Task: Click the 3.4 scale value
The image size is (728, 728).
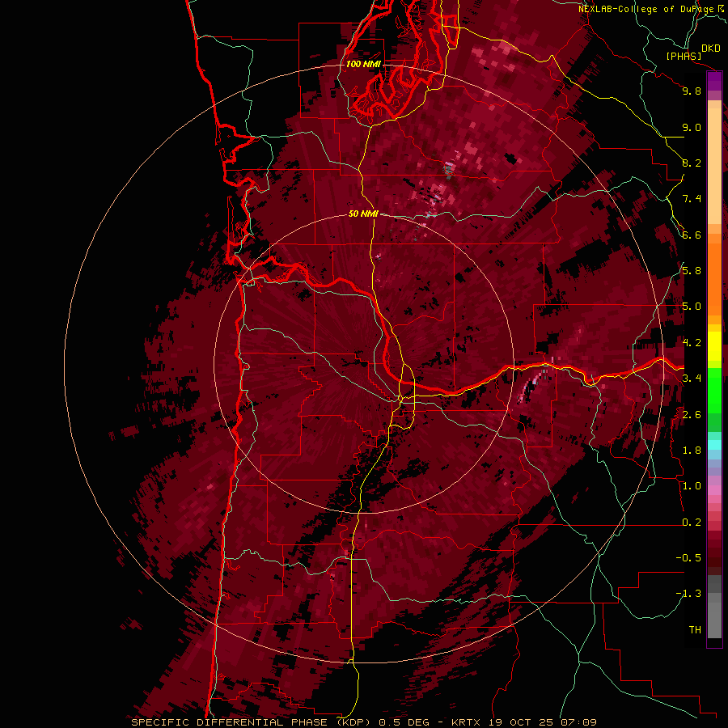Action: pos(692,379)
